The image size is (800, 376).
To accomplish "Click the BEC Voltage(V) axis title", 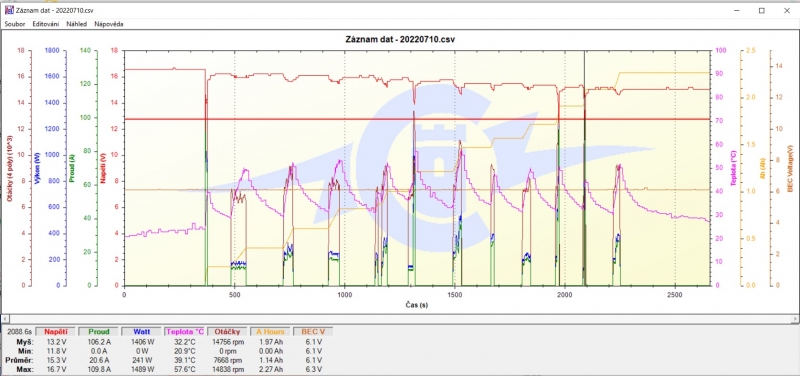I will 790,168.
